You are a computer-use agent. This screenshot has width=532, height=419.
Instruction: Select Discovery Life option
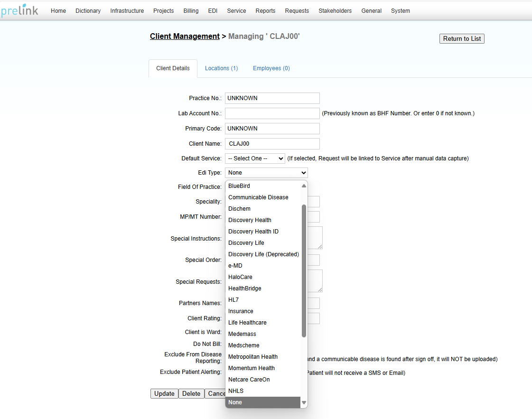pos(263,243)
